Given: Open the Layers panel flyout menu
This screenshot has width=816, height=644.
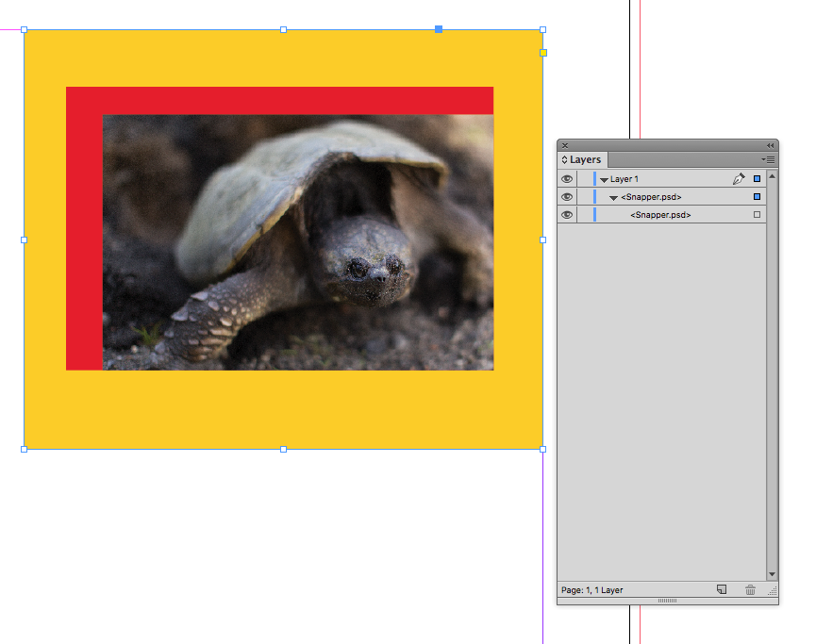Looking at the screenshot, I should point(770,160).
